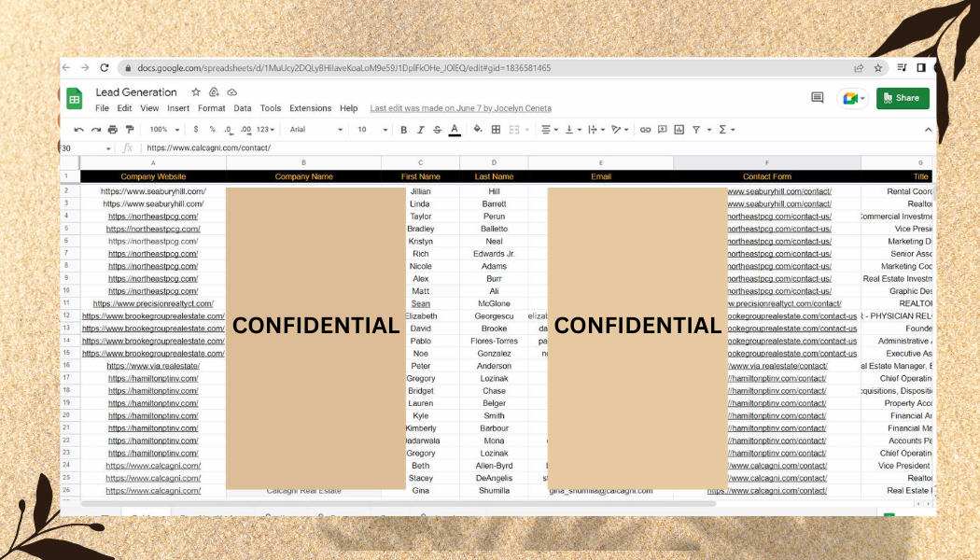Open filter views dropdown arrow
The width and height of the screenshot is (980, 560).
click(x=709, y=130)
